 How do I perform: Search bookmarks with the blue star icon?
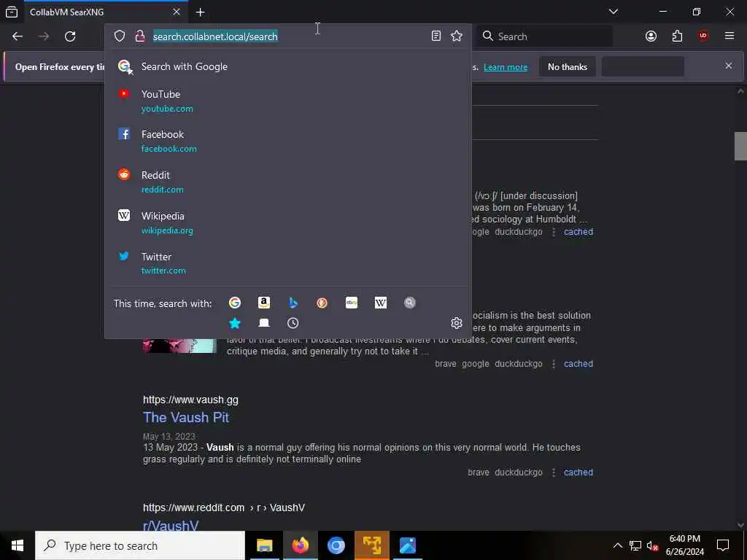(x=235, y=323)
